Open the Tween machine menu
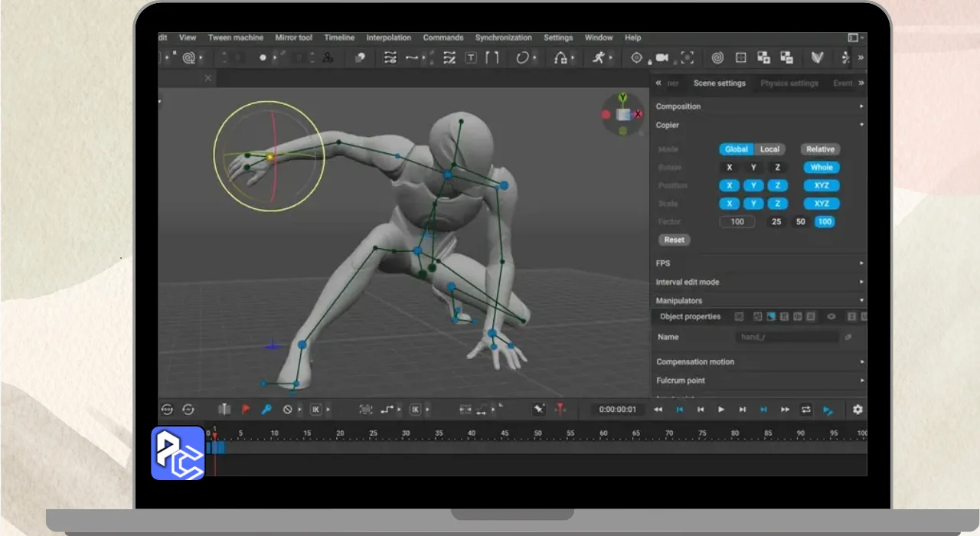 click(x=235, y=38)
